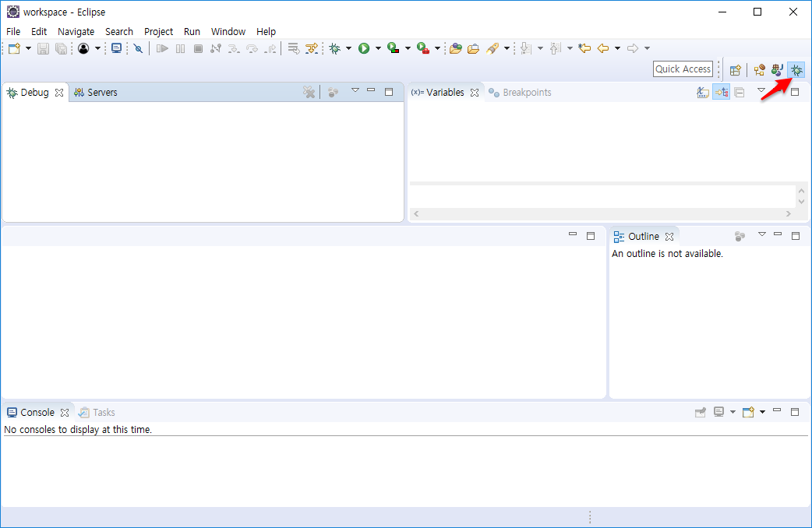This screenshot has width=812, height=528.
Task: Click the Open Perspective icon
Action: coord(736,70)
